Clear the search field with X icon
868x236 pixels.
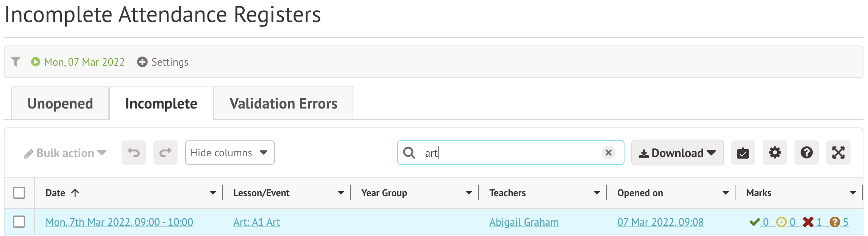[x=609, y=153]
